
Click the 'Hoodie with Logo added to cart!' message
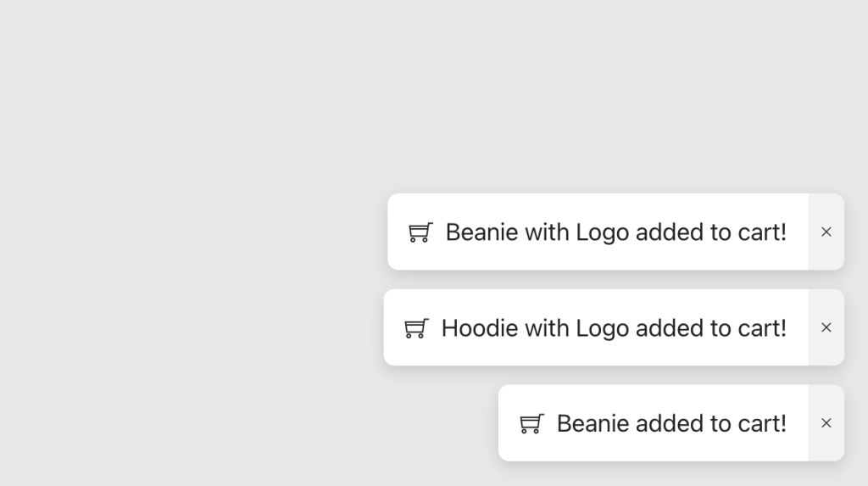coord(614,327)
